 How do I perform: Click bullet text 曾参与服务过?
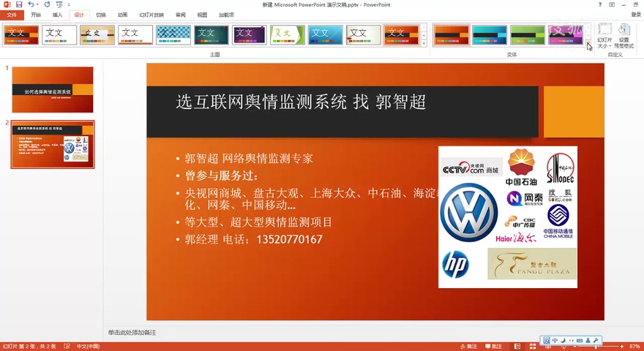coord(221,175)
